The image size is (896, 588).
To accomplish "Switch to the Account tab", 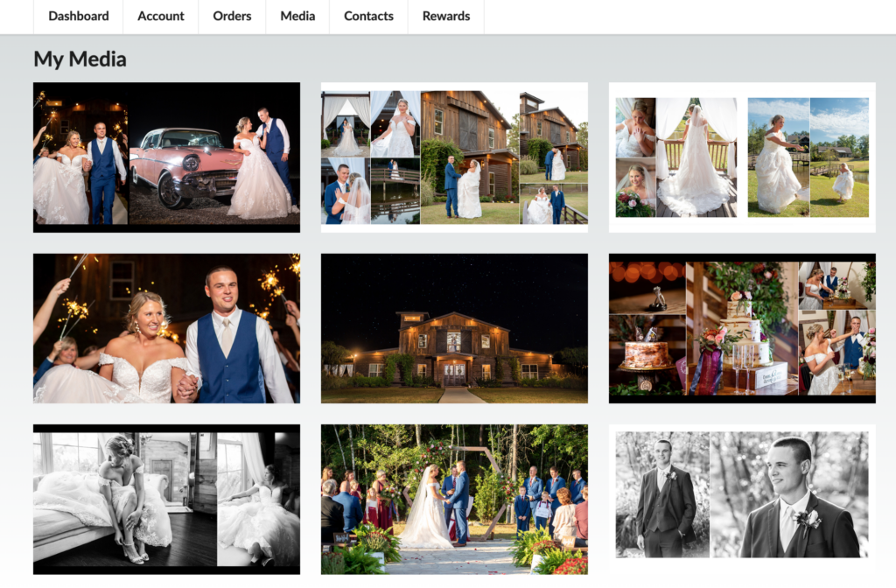I will 161,17.
